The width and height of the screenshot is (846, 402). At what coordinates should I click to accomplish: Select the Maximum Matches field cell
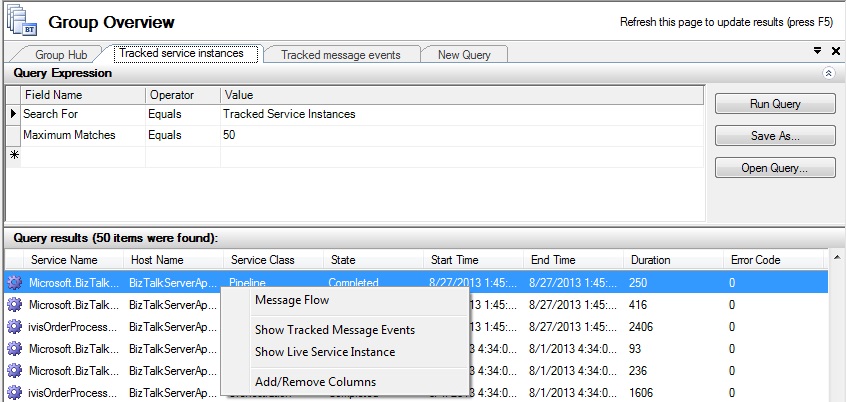[83, 135]
